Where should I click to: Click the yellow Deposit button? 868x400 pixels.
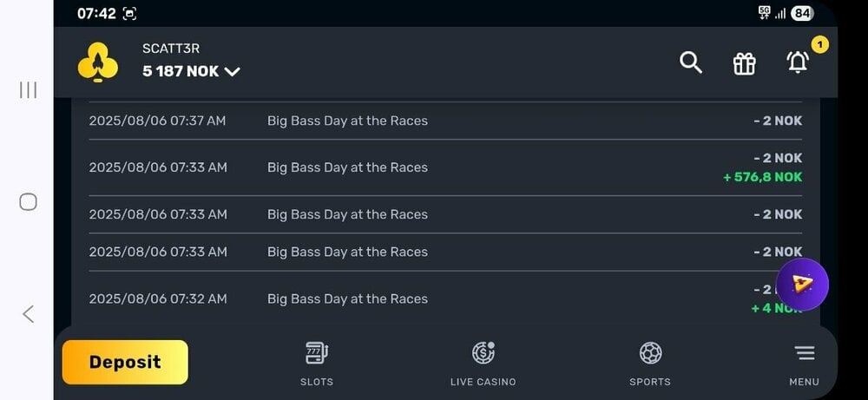[x=125, y=363]
